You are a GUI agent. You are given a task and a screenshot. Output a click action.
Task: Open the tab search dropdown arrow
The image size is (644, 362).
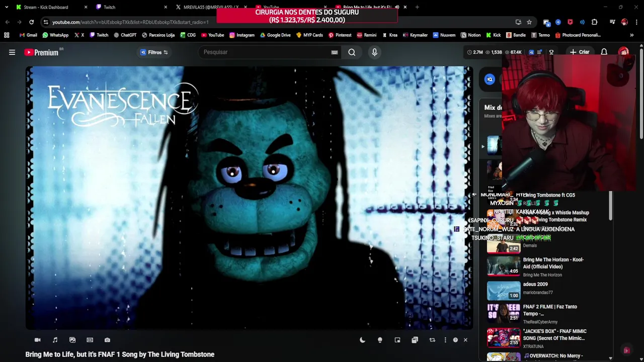[x=7, y=7]
